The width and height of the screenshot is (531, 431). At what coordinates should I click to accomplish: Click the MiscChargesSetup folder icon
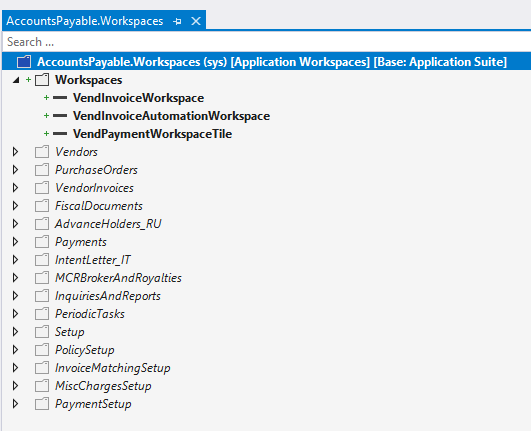pyautogui.click(x=42, y=386)
